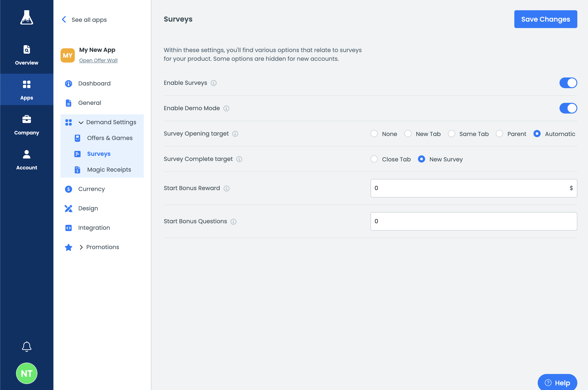Open Magic Receipts settings page
Viewport: 588px width, 390px height.
109,170
